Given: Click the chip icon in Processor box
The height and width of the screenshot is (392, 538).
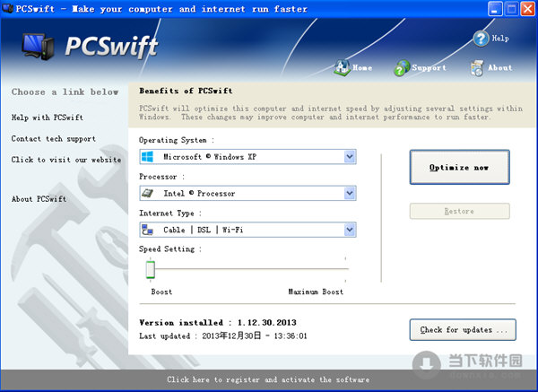Looking at the screenshot, I should 148,193.
